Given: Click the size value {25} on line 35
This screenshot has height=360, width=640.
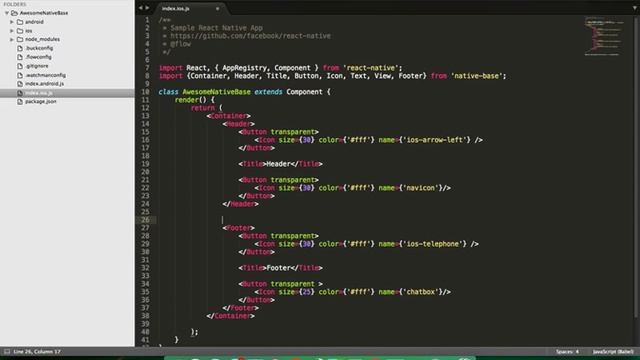Looking at the screenshot, I should [x=307, y=292].
